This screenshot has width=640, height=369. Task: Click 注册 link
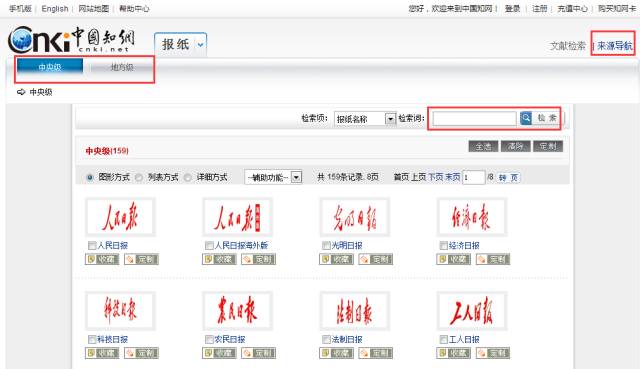[x=539, y=9]
